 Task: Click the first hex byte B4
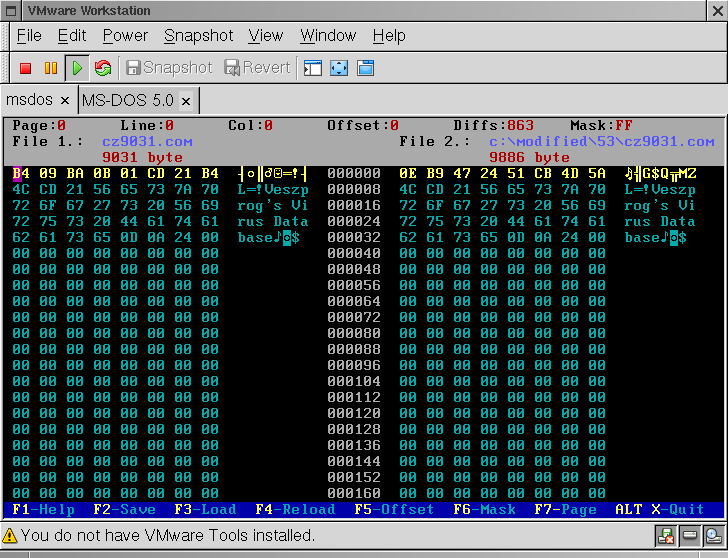tap(19, 173)
